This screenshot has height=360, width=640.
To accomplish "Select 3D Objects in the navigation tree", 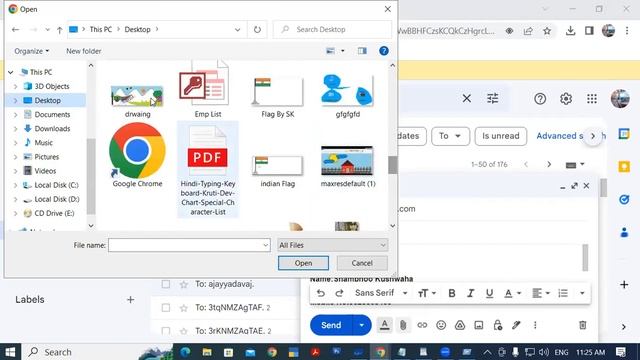I will tap(51, 86).
